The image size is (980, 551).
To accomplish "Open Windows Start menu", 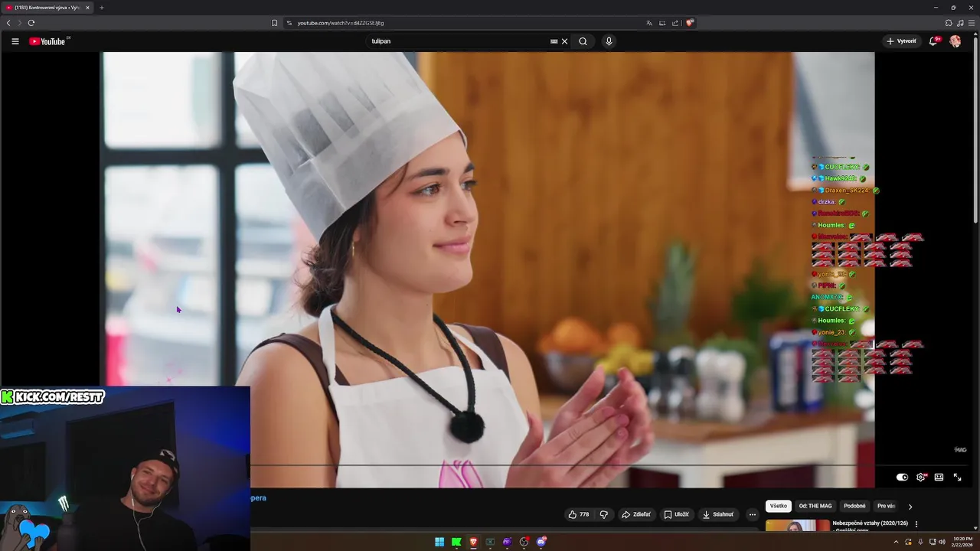I will [x=439, y=542].
